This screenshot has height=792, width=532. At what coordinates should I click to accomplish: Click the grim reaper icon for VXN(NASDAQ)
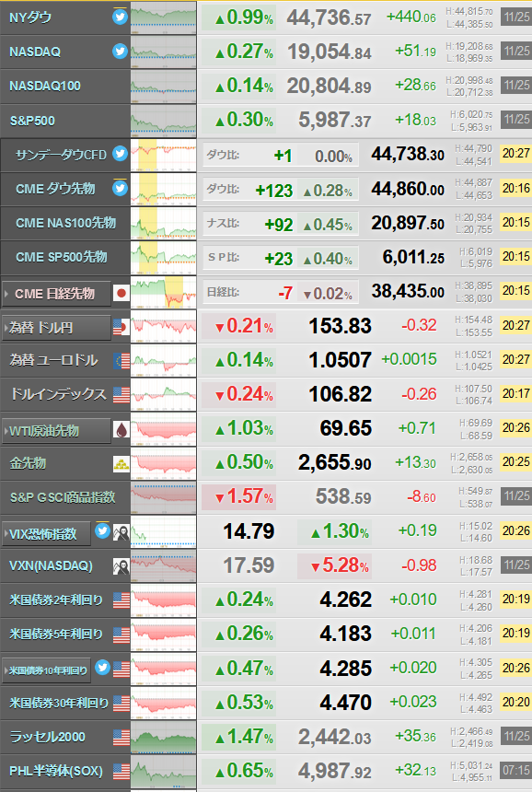click(121, 566)
